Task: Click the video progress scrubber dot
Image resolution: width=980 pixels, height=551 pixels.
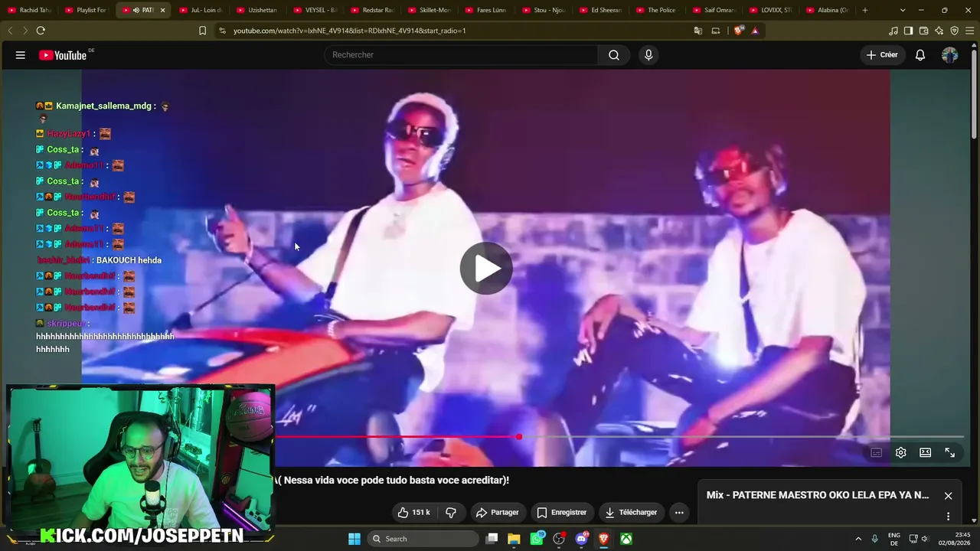Action: point(519,437)
